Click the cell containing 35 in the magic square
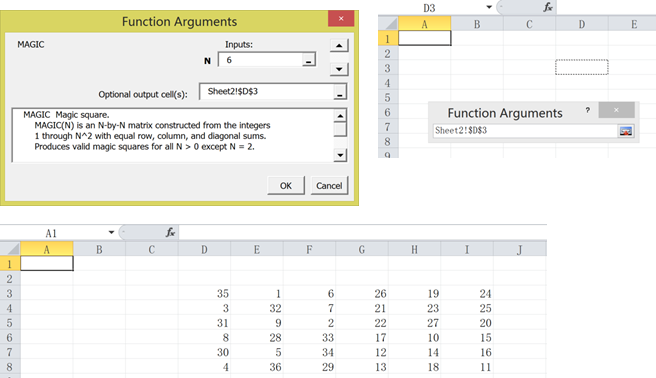The width and height of the screenshot is (656, 378). [204, 294]
